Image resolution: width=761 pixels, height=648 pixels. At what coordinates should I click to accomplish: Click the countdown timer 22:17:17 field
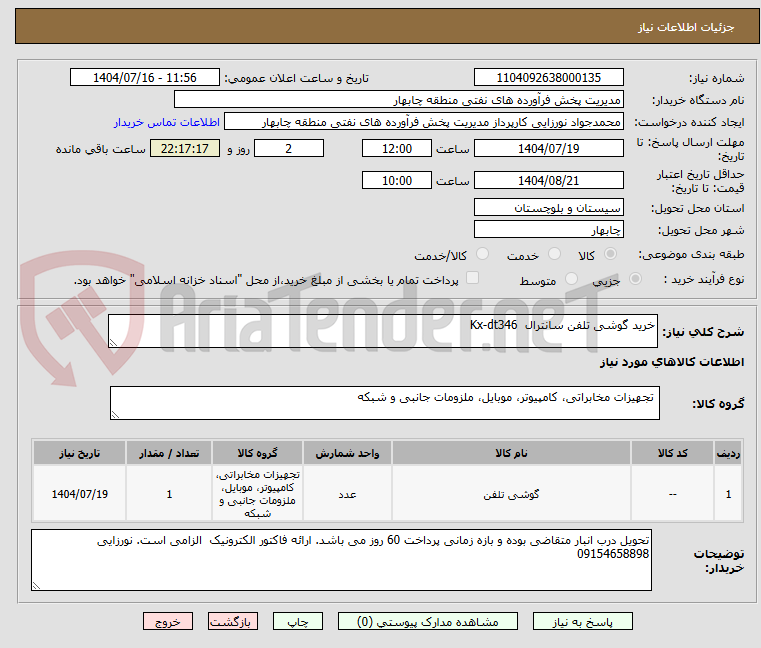coord(185,149)
